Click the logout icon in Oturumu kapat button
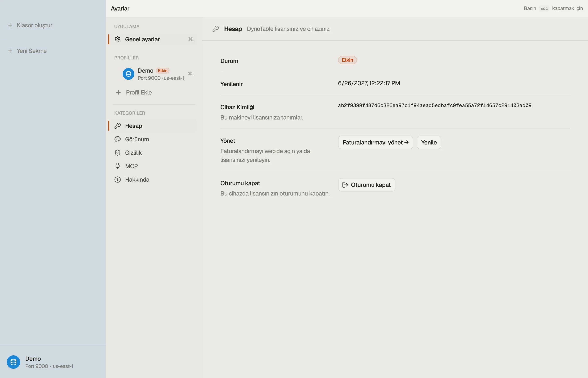Viewport: 588px width, 378px height. 345,185
